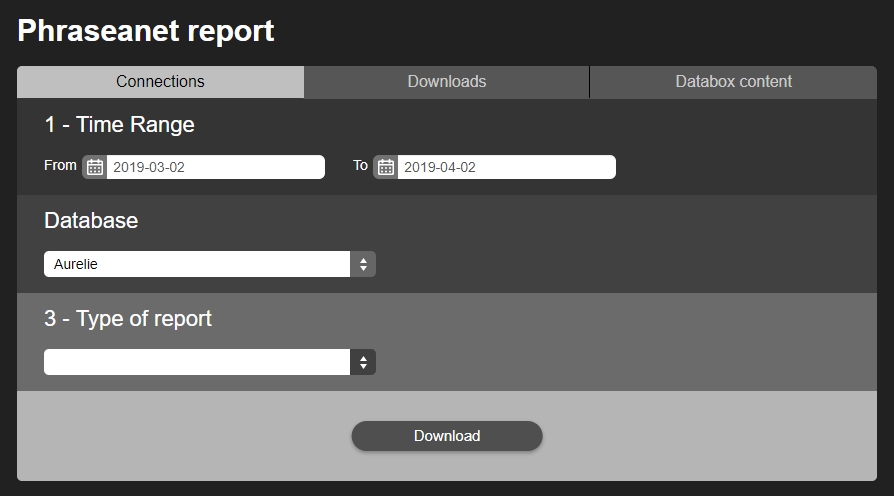The width and height of the screenshot is (894, 496).
Task: Click the light gray panel beside Download button
Action: click(700, 436)
